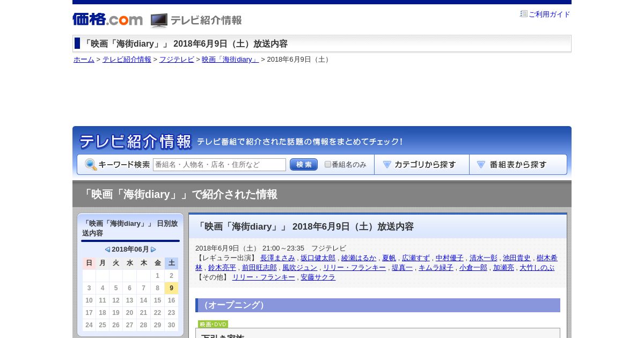Viewport: 644px width, 338px height.
Task: Open cast link 長澤まさみ
Action: coord(277,258)
